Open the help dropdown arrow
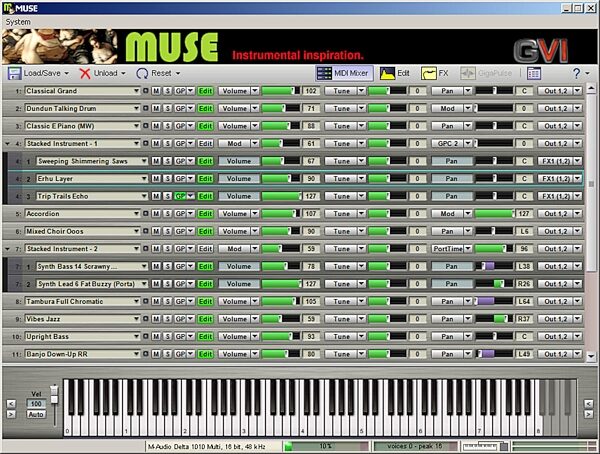600x454 pixels. (x=588, y=73)
